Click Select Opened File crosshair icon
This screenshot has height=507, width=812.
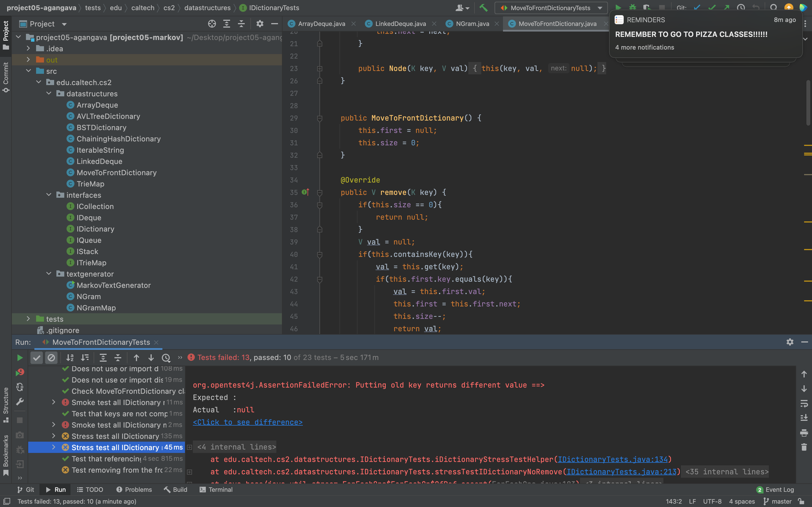pos(212,24)
